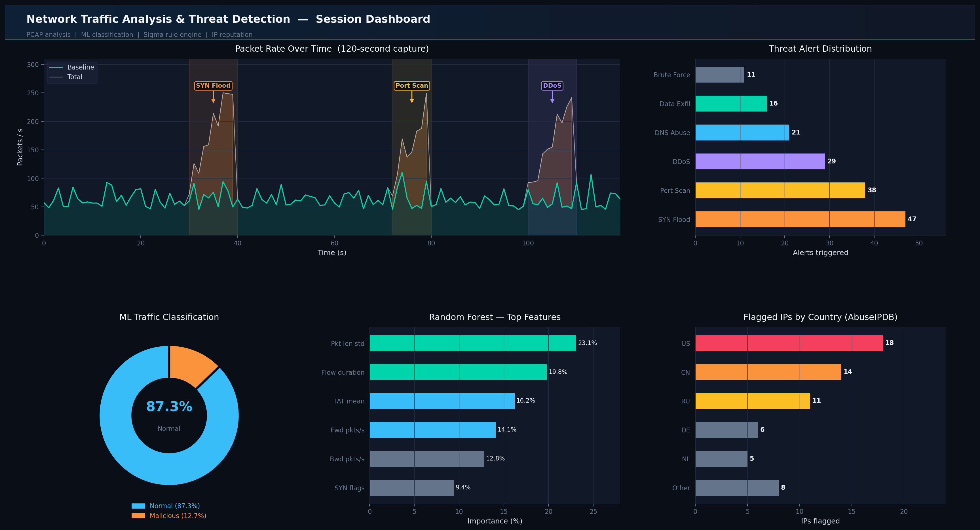Switch to the ML classification view
Screen dimensions: 980x530
[x=107, y=34]
